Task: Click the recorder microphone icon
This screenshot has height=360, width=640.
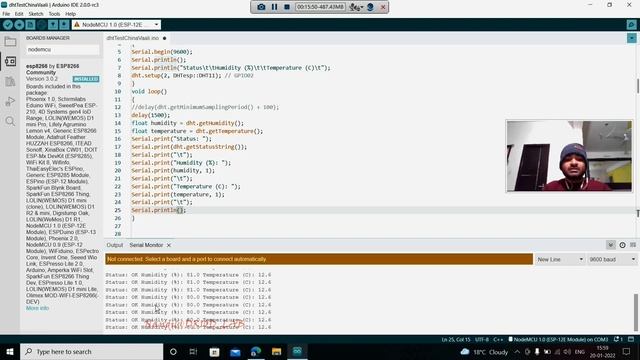Action: (x=356, y=7)
